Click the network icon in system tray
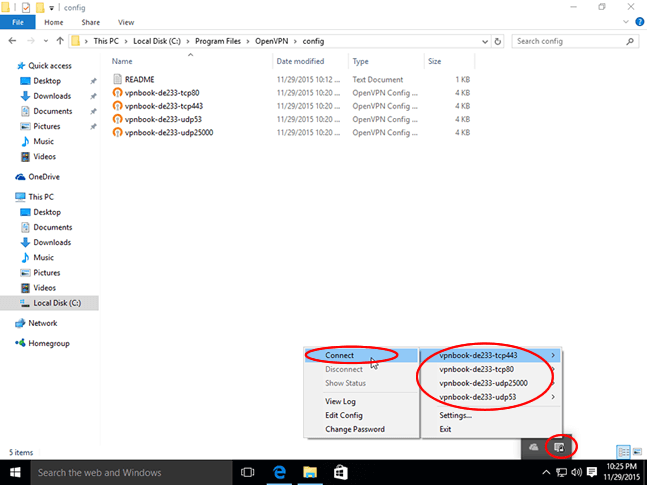647x485 pixels. (561, 472)
